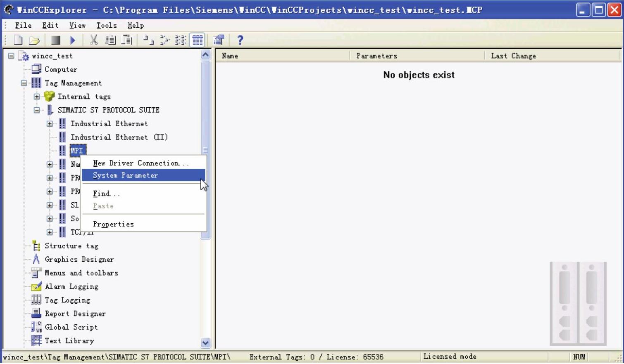Click the Cut scissors toolbar icon
This screenshot has height=364, width=624.
pos(94,40)
